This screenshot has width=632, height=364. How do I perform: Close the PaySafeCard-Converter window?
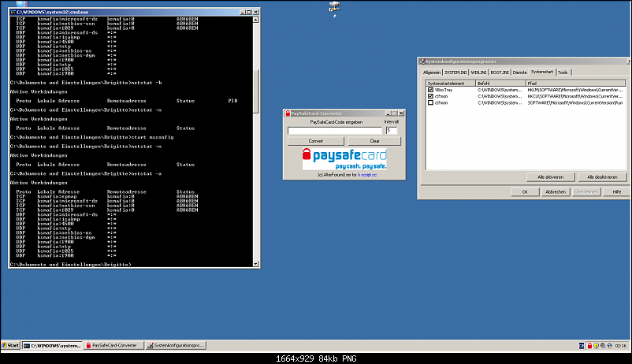pos(401,113)
